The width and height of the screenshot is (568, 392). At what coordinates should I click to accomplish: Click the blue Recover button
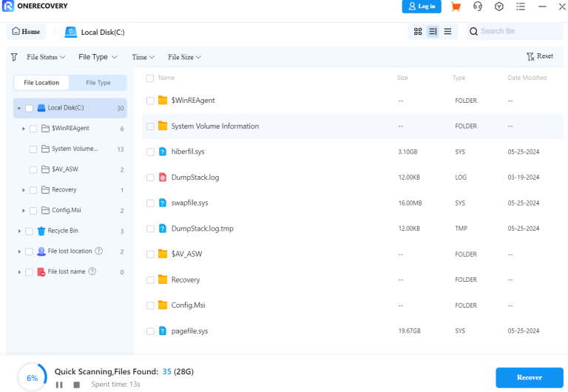point(529,377)
